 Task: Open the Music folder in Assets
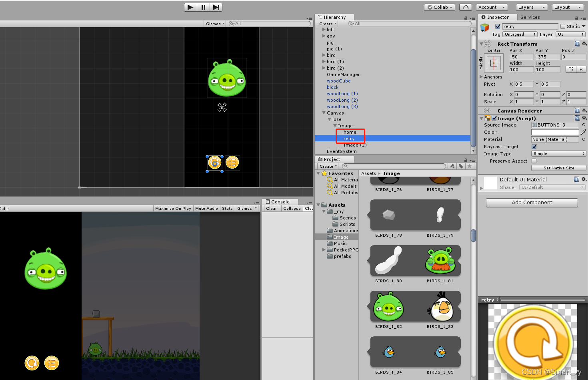tap(340, 243)
